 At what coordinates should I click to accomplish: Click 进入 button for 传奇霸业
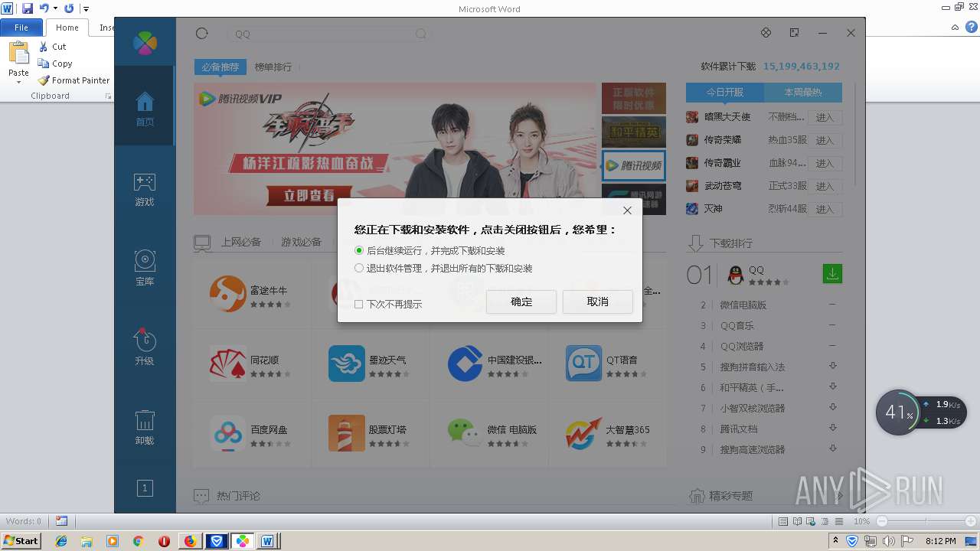tap(825, 163)
